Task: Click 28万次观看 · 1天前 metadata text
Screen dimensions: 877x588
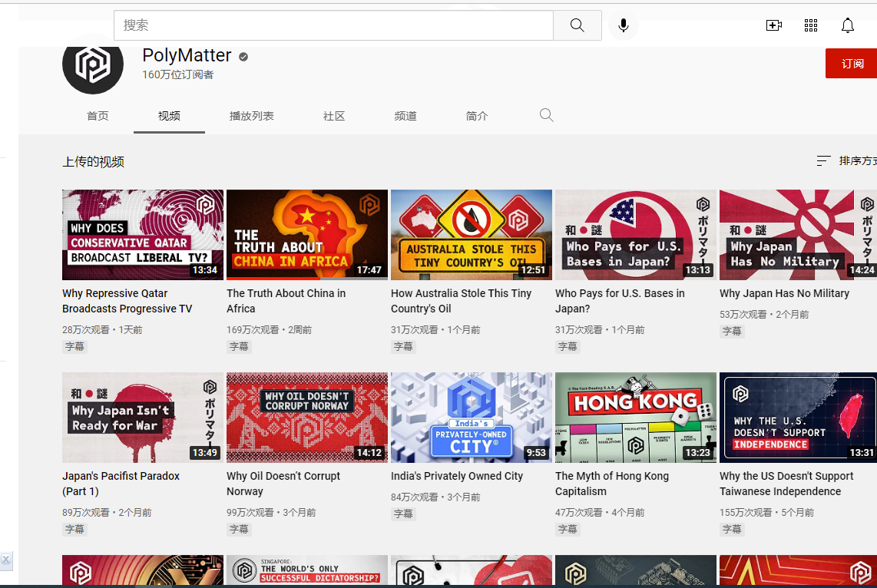Action: pos(102,330)
